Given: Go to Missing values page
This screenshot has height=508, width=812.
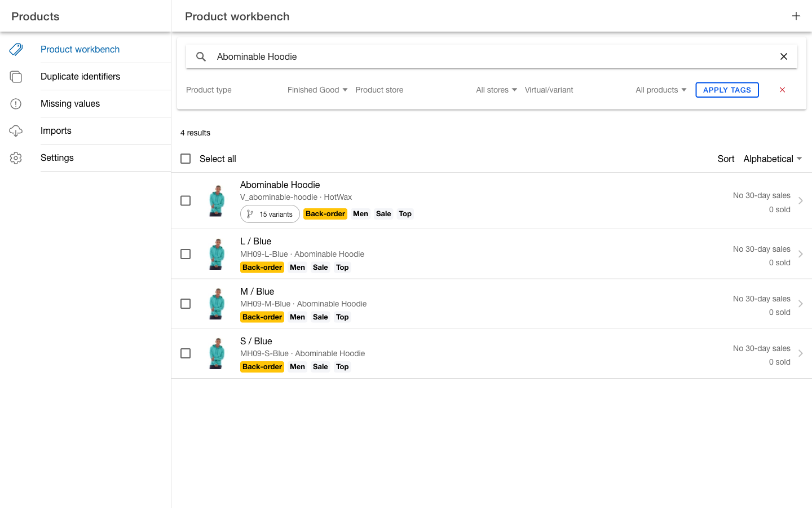Looking at the screenshot, I should pyautogui.click(x=70, y=103).
